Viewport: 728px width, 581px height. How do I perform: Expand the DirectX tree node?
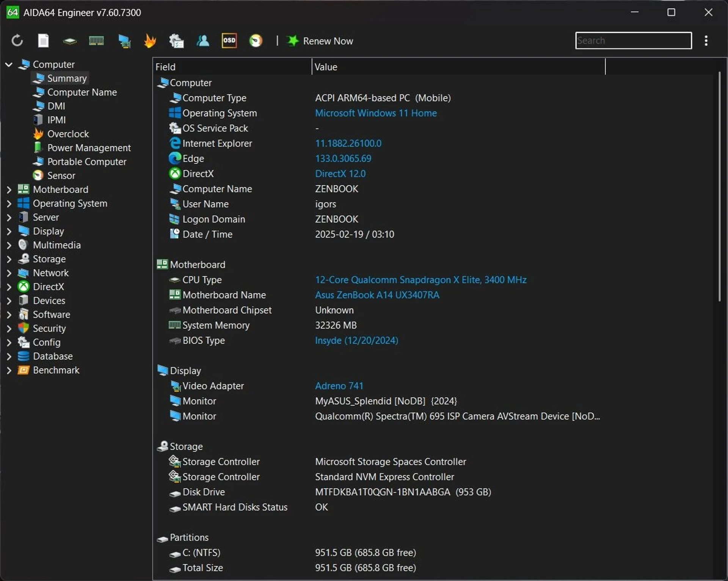click(9, 287)
